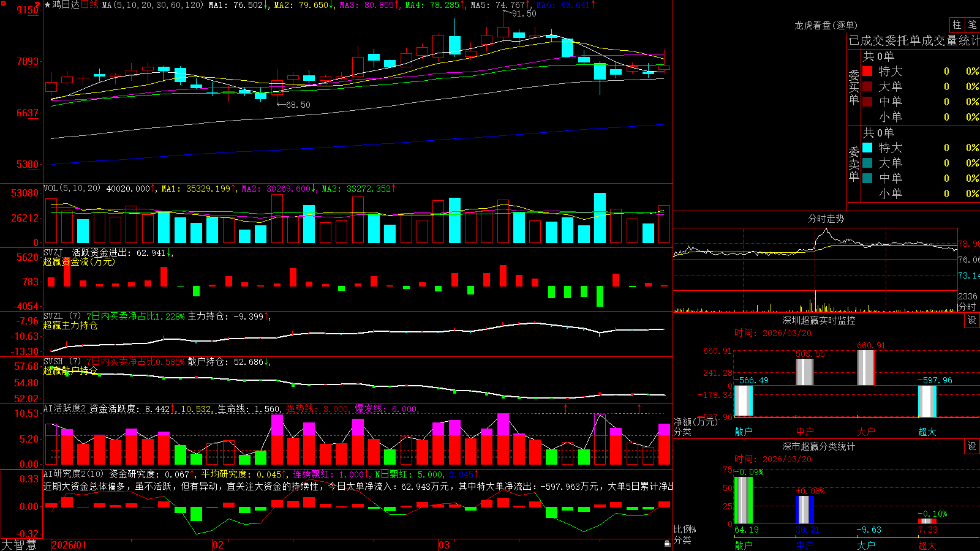Click the 净额(万元) axis label
This screenshot has height=551, width=980.
coord(695,422)
